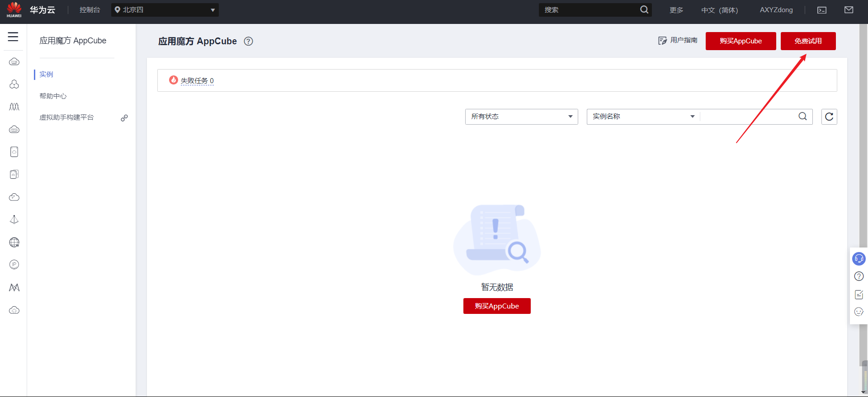Open the three-hexagon cluster sidebar icon
Image resolution: width=868 pixels, height=397 pixels.
(14, 84)
